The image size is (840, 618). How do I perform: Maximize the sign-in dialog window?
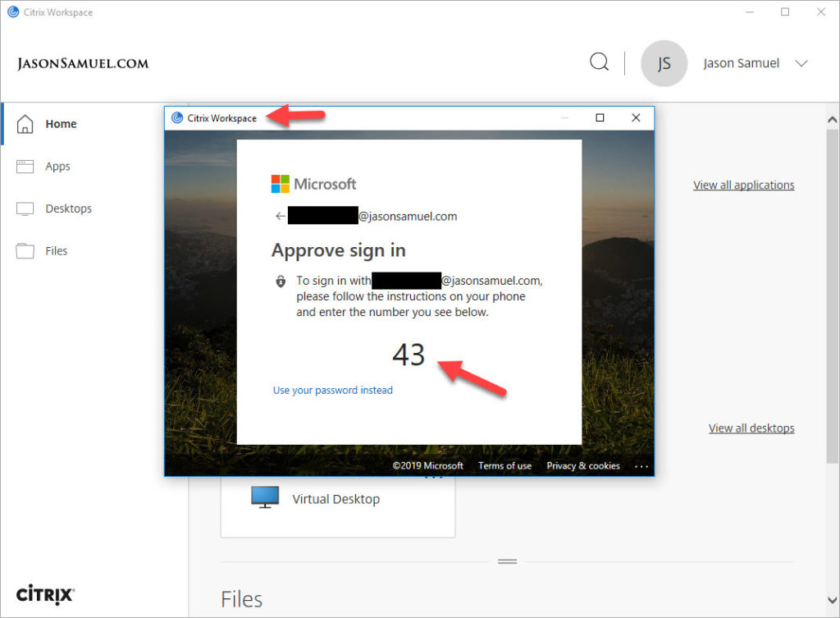600,118
